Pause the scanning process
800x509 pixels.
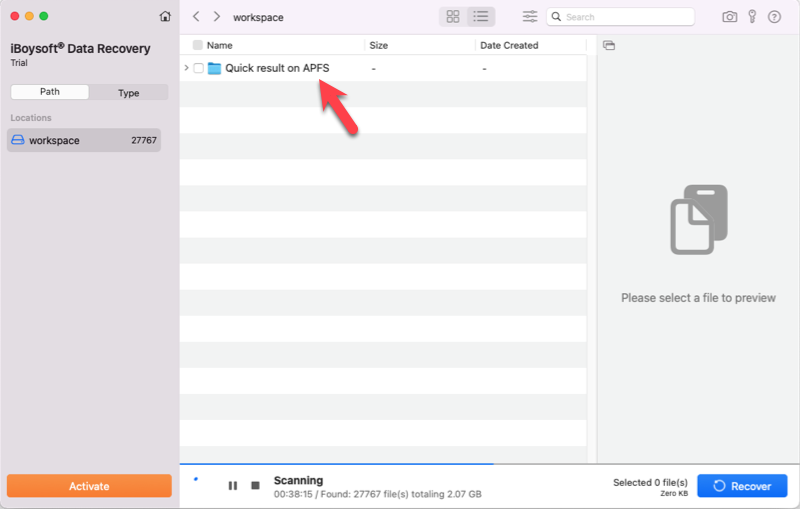click(233, 486)
